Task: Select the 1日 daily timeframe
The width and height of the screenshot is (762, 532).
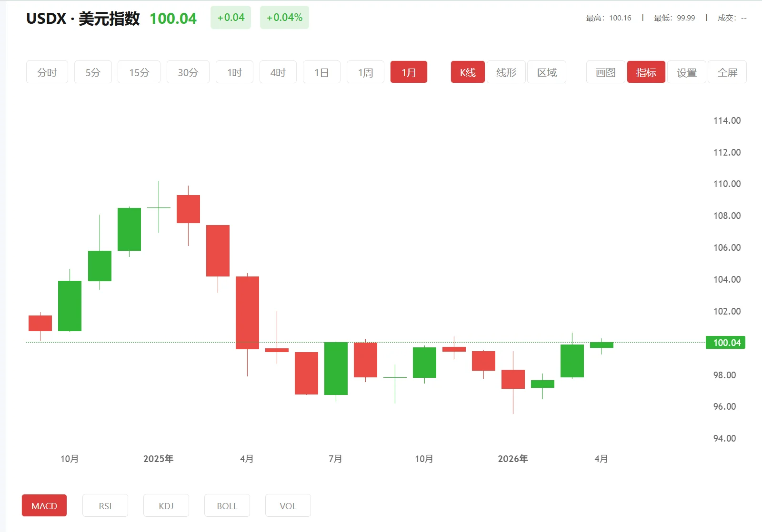Action: [x=321, y=72]
